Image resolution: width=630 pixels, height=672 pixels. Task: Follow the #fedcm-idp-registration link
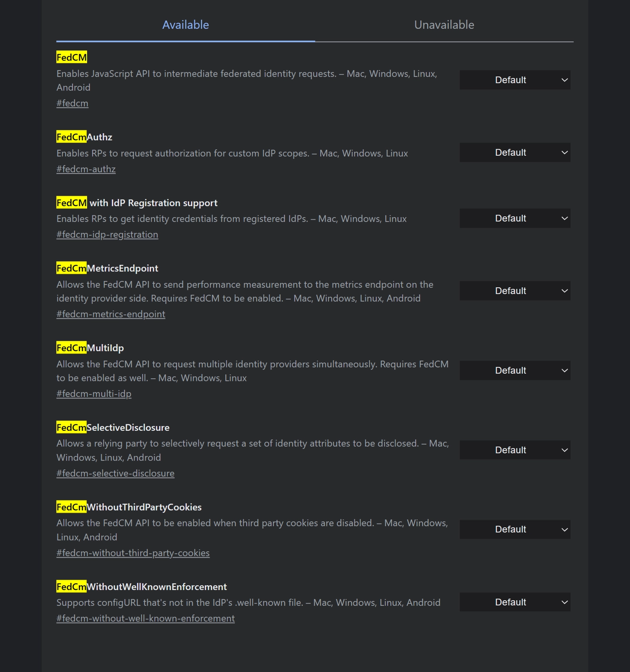click(107, 235)
